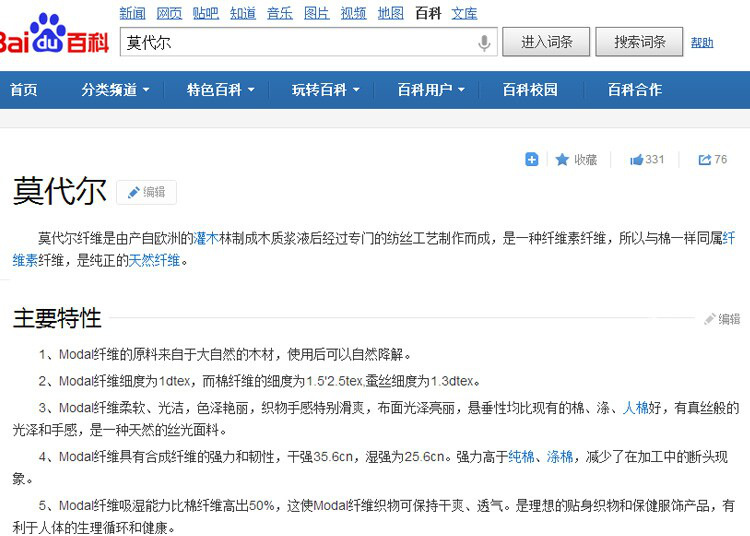Click the blue plus icon near 收藏

(x=532, y=159)
